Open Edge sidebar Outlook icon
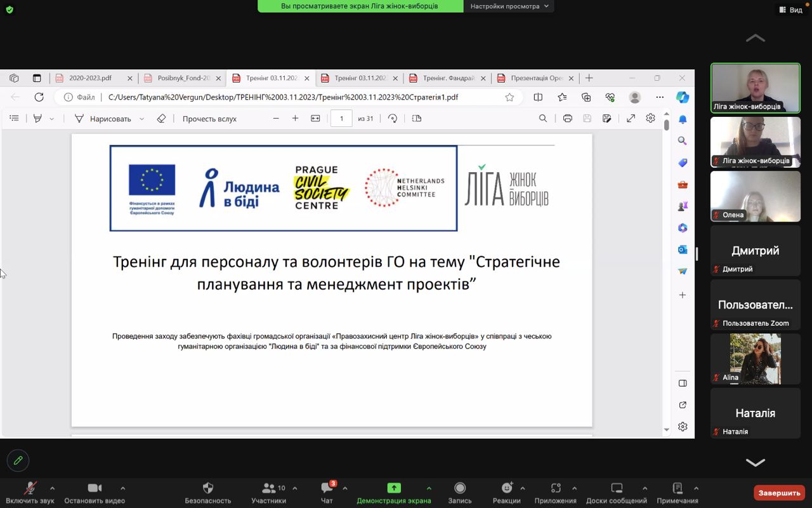The width and height of the screenshot is (812, 508). [x=683, y=250]
